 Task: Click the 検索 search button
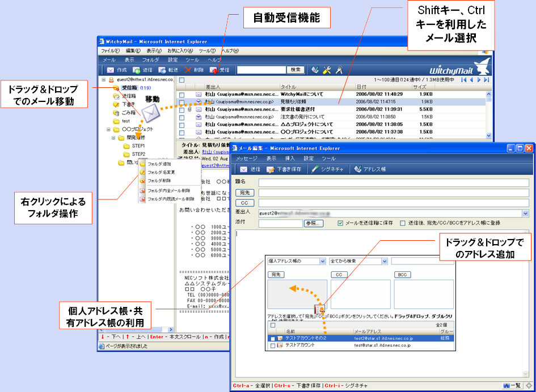pos(296,70)
